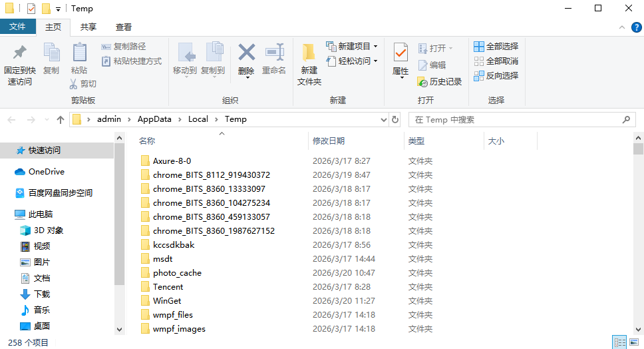Select OneDrive in the navigation pane
This screenshot has width=644, height=349.
46,171
